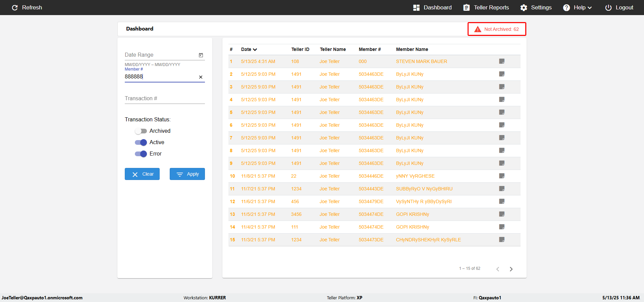Click the Not Archived warning triangle alert

[478, 29]
